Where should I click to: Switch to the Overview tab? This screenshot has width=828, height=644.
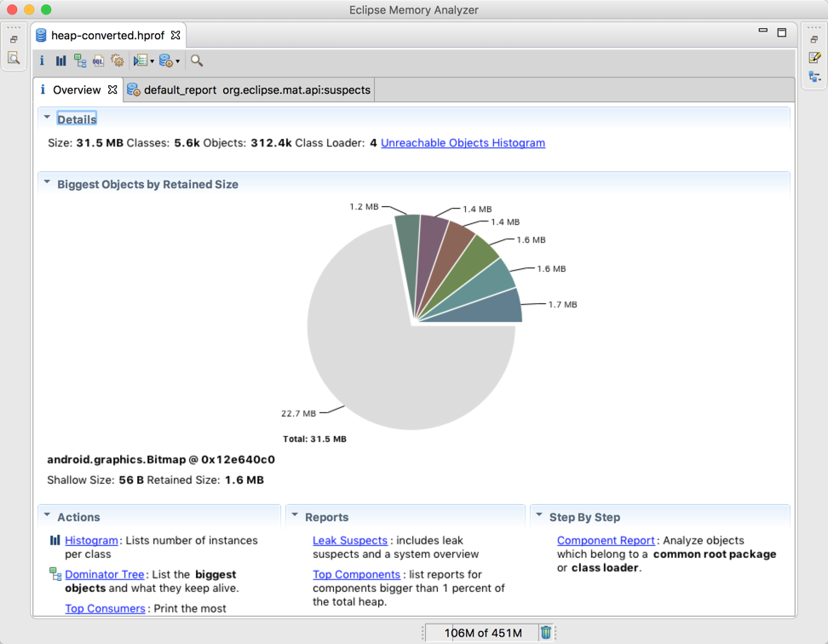[78, 89]
